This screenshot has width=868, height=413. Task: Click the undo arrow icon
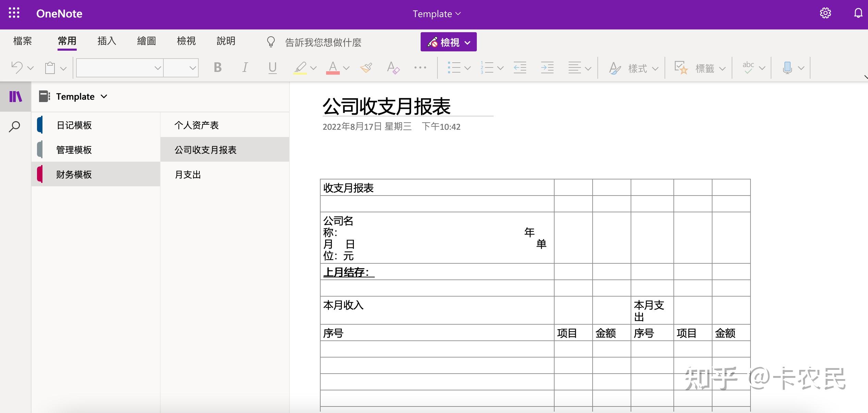17,67
